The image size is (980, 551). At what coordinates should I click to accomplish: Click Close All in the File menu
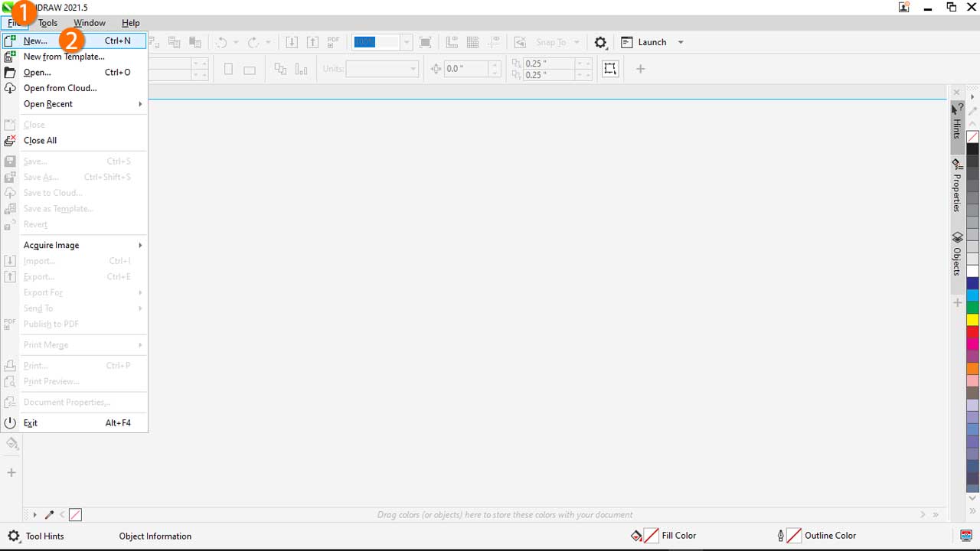click(x=40, y=141)
